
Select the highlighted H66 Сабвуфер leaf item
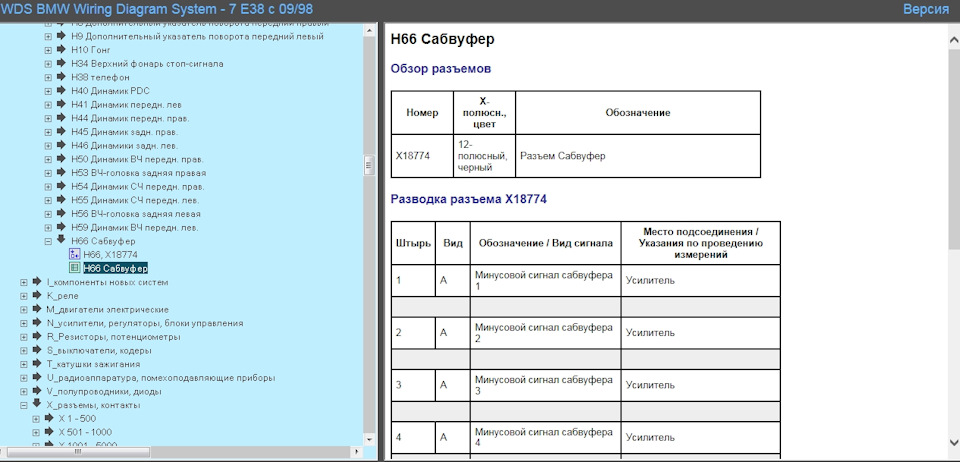[x=116, y=269]
